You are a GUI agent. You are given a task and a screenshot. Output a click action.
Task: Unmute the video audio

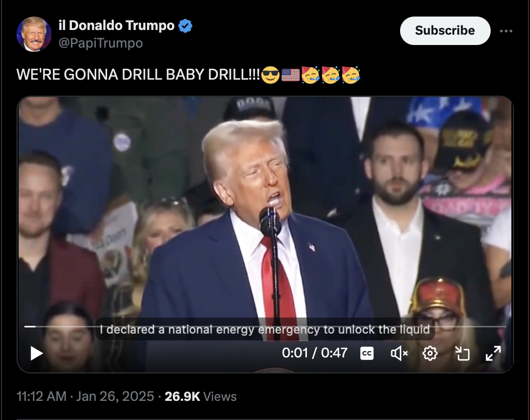pyautogui.click(x=399, y=353)
